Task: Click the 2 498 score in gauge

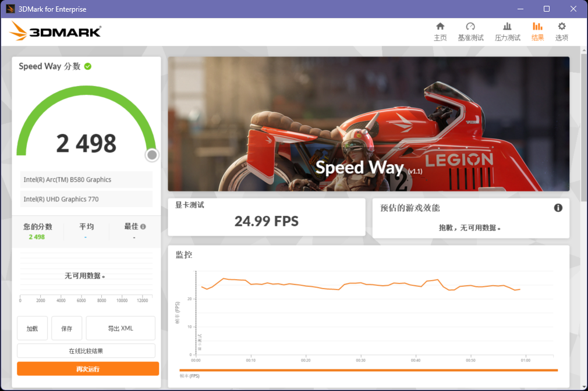Action: pyautogui.click(x=86, y=143)
